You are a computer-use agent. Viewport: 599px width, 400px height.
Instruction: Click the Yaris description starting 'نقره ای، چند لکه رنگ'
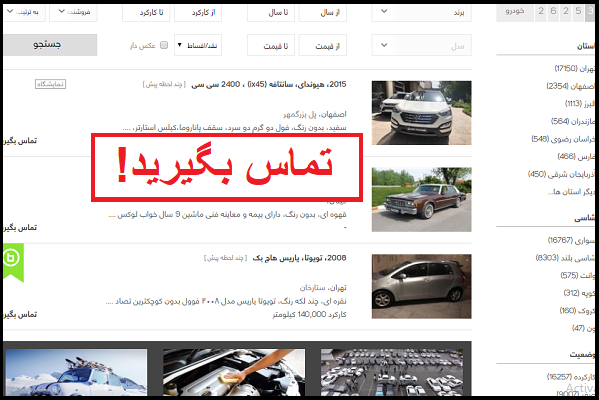(226, 301)
